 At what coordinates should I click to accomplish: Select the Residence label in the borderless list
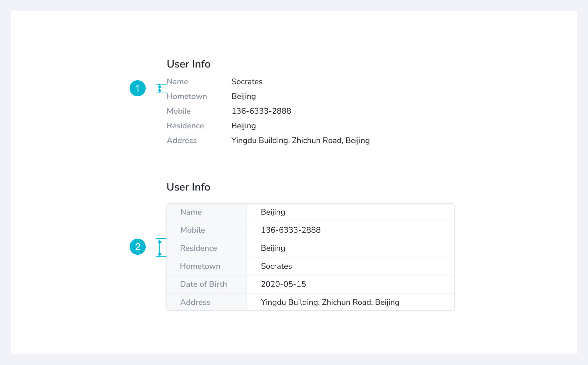(x=185, y=126)
